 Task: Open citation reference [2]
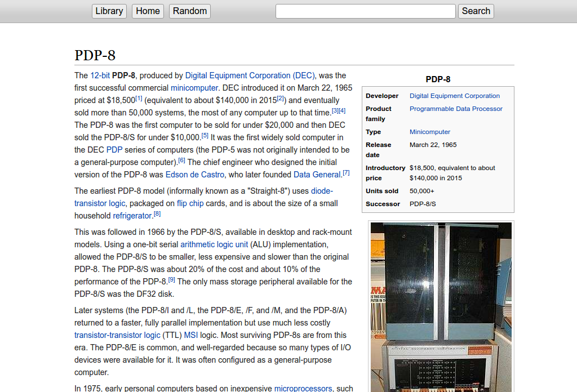[x=281, y=99]
